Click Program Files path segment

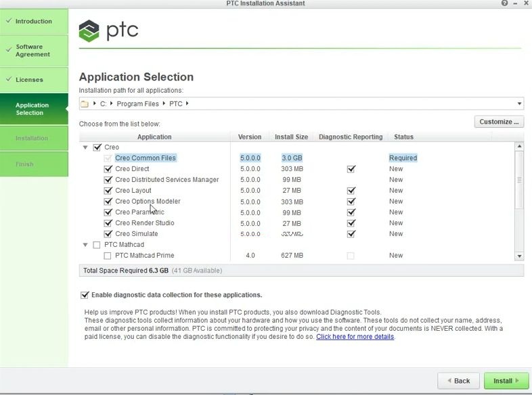click(138, 103)
